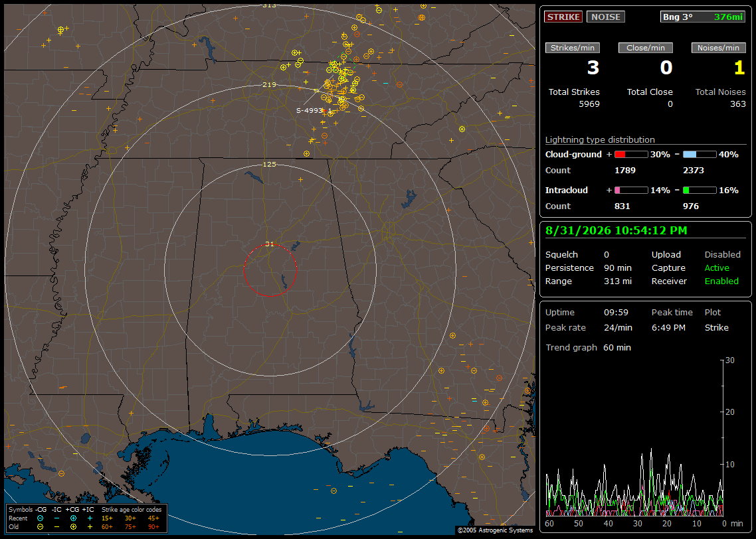
Task: Click the recent -CG symbol in legend
Action: (x=40, y=518)
